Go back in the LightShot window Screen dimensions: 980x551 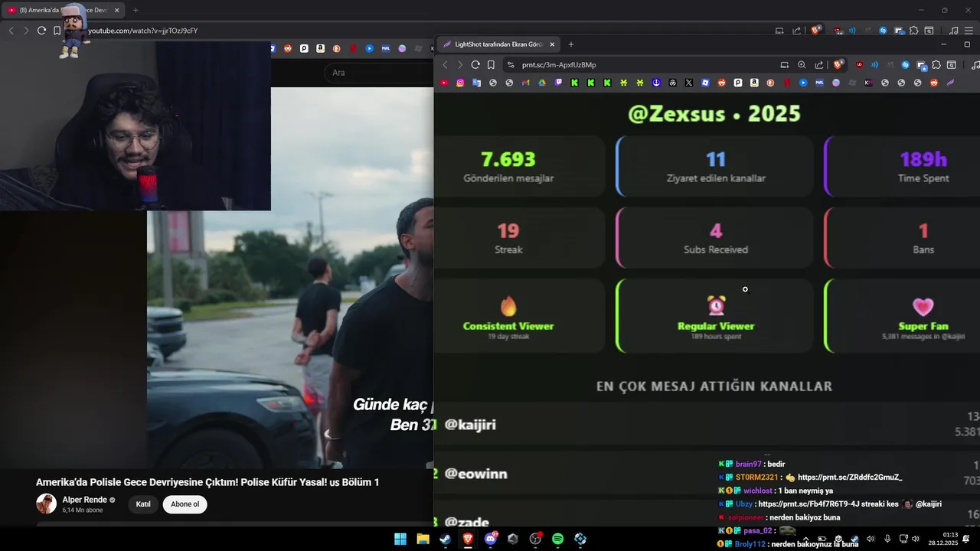pos(445,65)
